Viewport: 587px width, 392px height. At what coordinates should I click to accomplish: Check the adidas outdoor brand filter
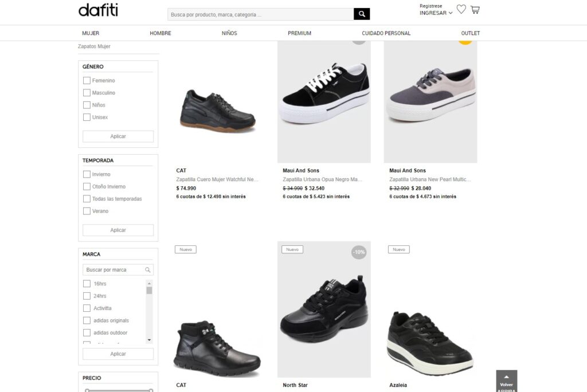(x=87, y=333)
